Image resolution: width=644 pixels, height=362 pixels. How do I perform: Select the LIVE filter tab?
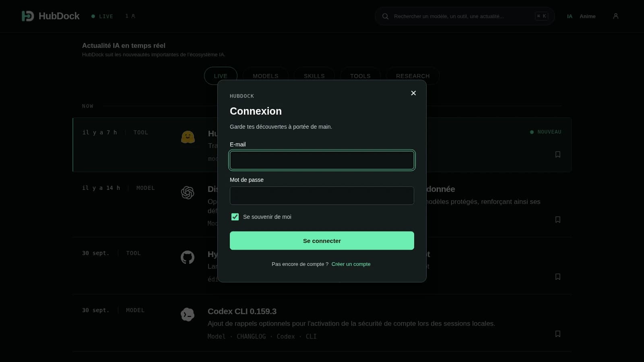(x=221, y=76)
